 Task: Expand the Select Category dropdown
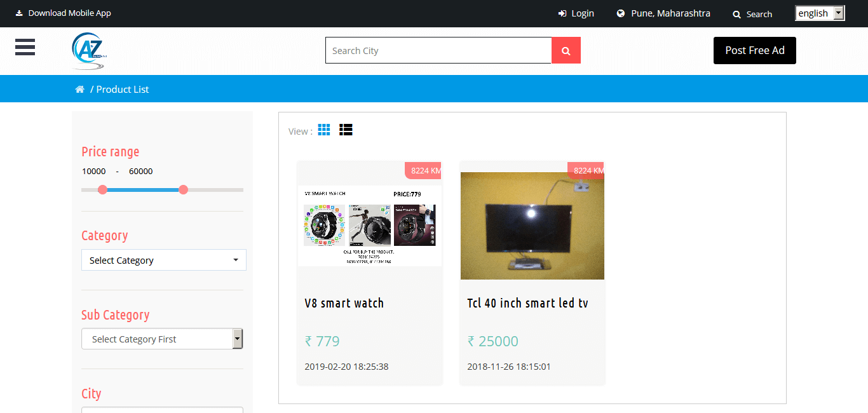(x=164, y=260)
